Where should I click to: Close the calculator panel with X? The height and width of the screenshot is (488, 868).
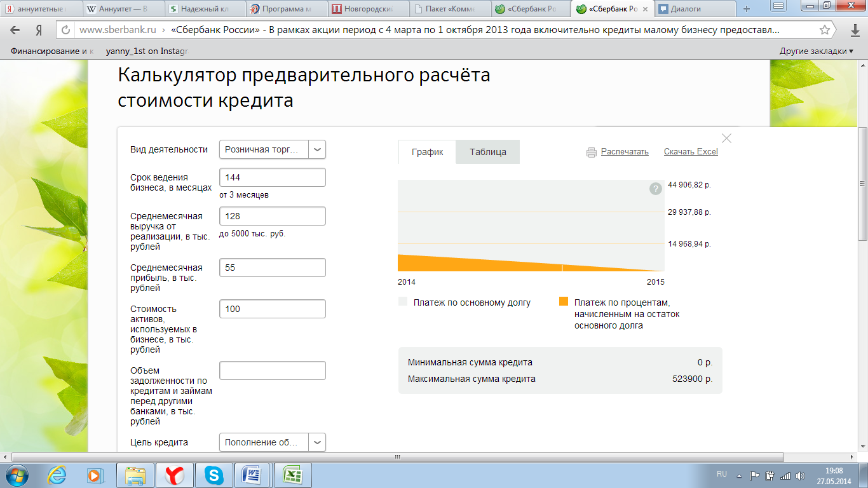point(727,138)
